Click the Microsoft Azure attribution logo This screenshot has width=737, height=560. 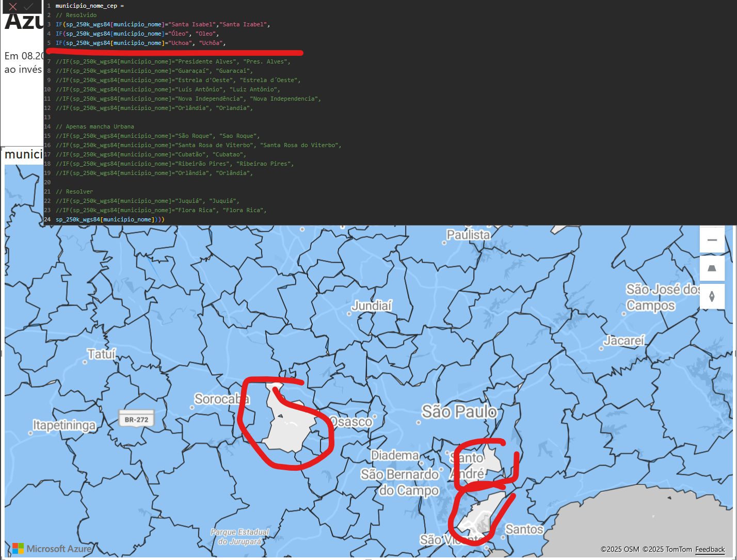point(58,549)
